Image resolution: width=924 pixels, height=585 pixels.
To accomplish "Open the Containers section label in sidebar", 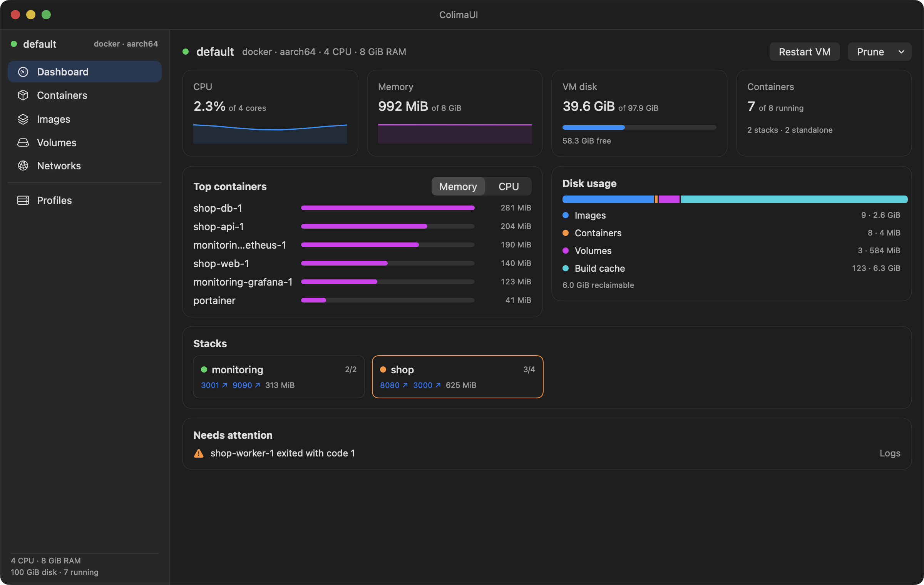I will pos(62,95).
